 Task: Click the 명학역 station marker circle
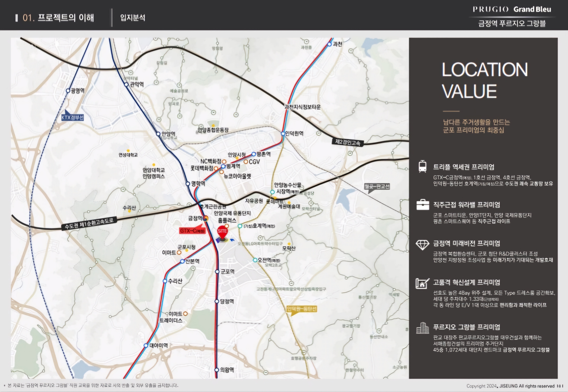pos(188,184)
